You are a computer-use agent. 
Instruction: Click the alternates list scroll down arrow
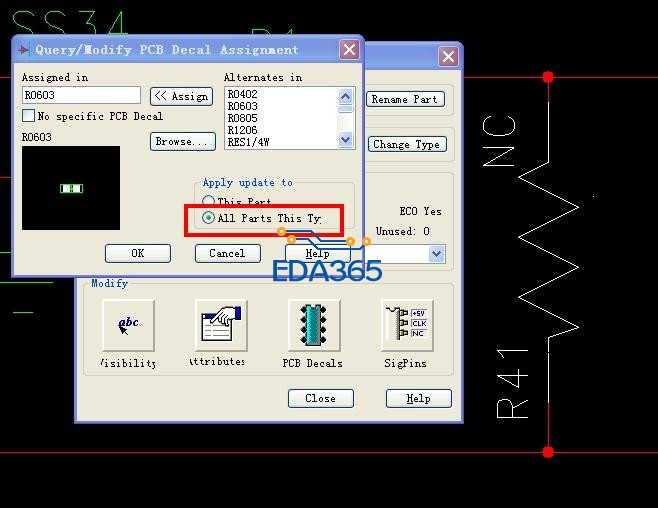(x=345, y=139)
